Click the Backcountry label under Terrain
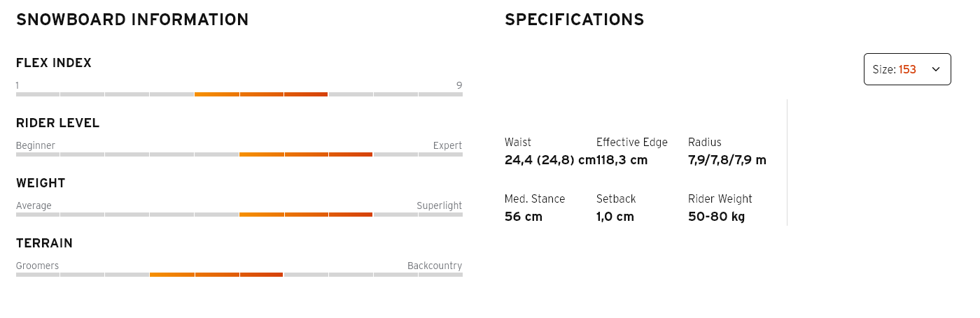 (435, 266)
